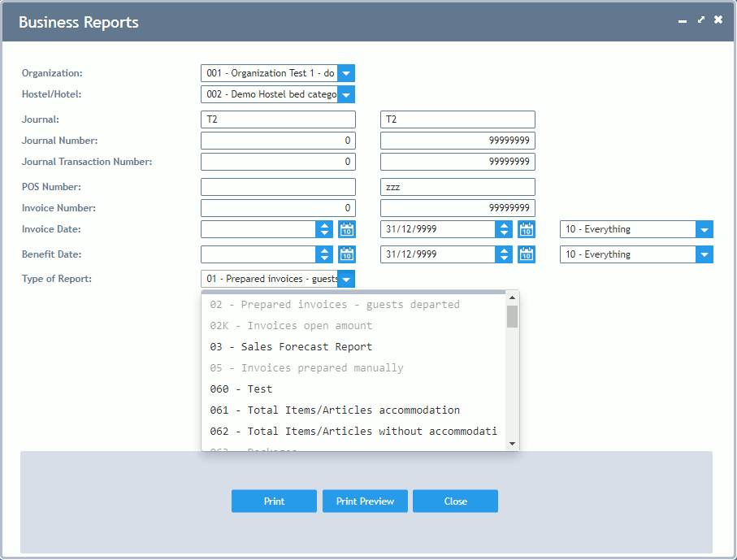Click report list scroll up arrow
Screen dimensions: 737x560
(x=513, y=297)
